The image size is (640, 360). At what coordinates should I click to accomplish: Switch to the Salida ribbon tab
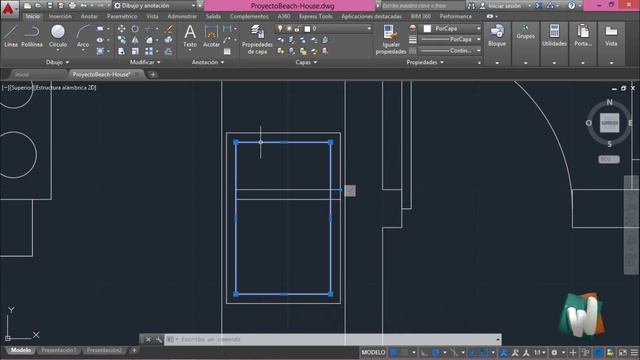click(x=213, y=16)
